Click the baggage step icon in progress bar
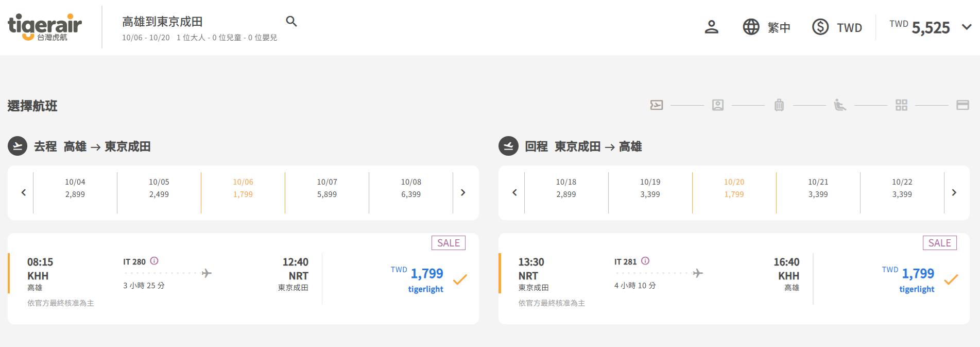980x347 pixels. pyautogui.click(x=779, y=105)
